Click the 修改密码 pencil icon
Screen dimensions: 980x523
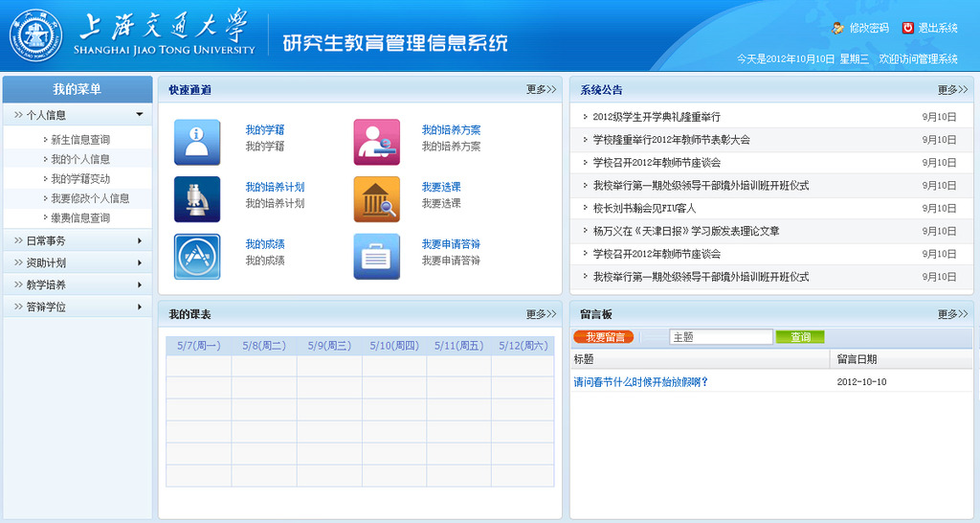(x=837, y=28)
